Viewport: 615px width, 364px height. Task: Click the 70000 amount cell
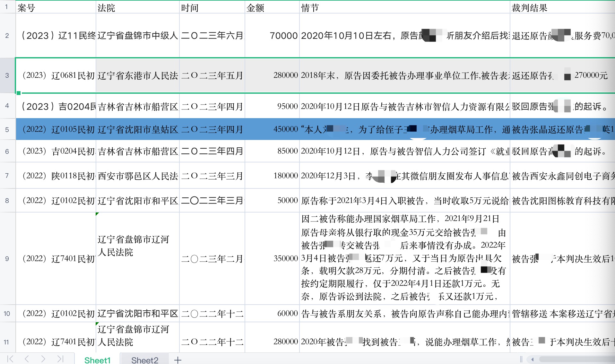(x=272, y=36)
